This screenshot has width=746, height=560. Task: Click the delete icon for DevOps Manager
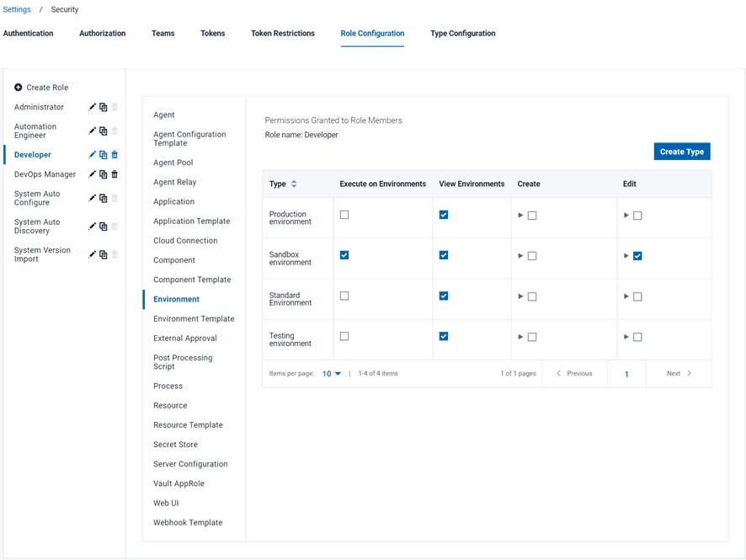point(115,174)
